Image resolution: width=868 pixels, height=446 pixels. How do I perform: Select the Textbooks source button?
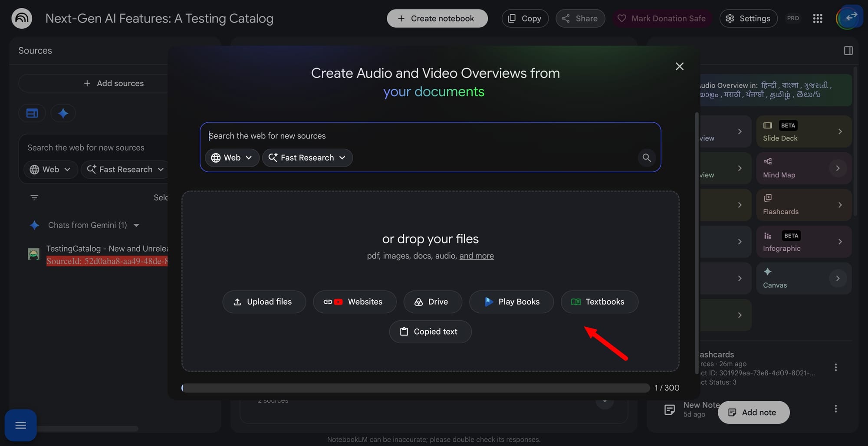tap(599, 302)
